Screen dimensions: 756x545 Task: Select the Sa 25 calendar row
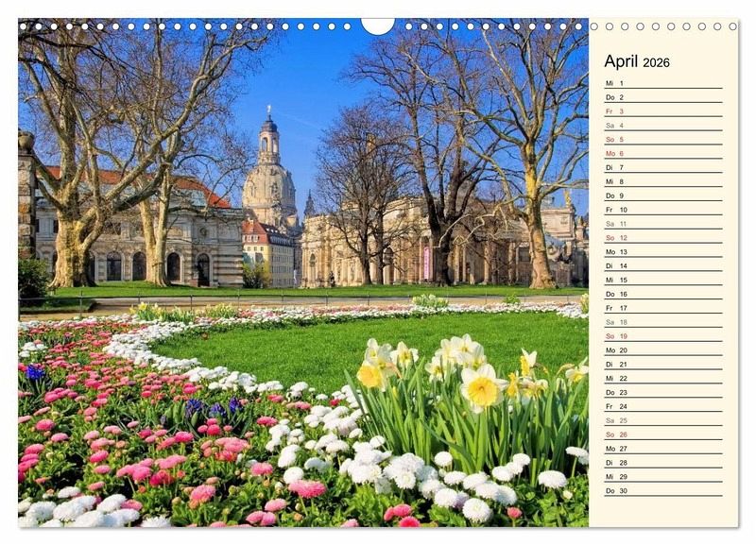tap(663, 420)
